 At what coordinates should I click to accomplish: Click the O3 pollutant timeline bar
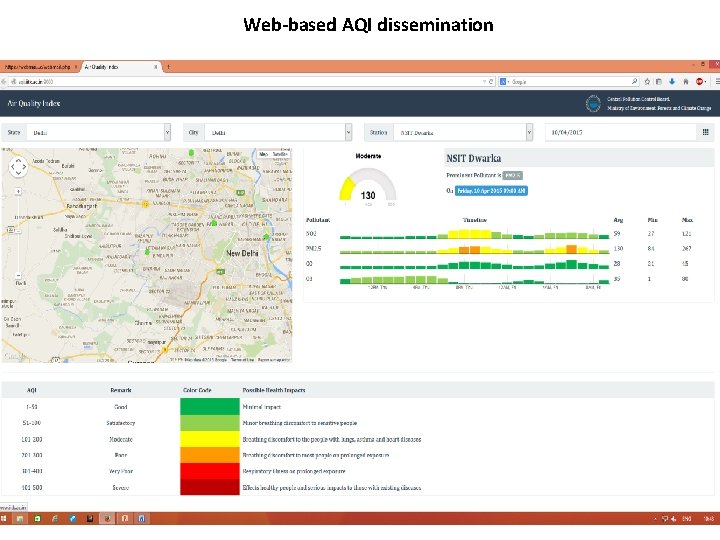pos(474,280)
